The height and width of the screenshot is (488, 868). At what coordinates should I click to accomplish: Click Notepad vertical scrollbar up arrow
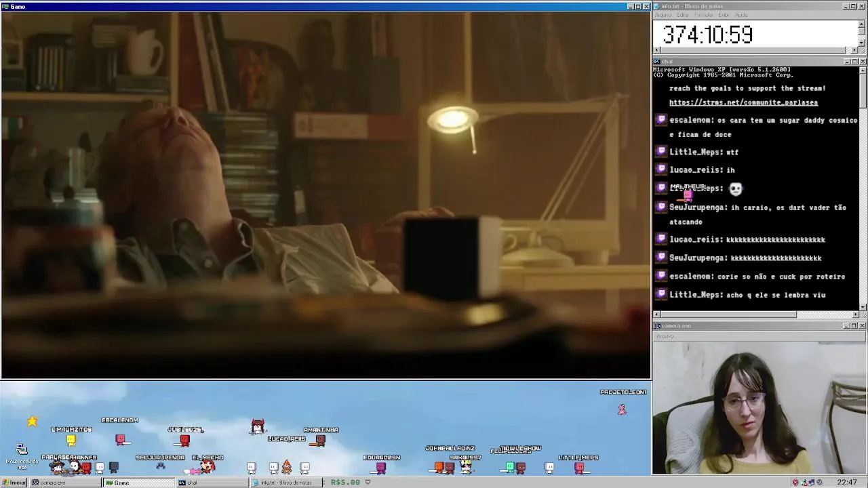coord(862,24)
